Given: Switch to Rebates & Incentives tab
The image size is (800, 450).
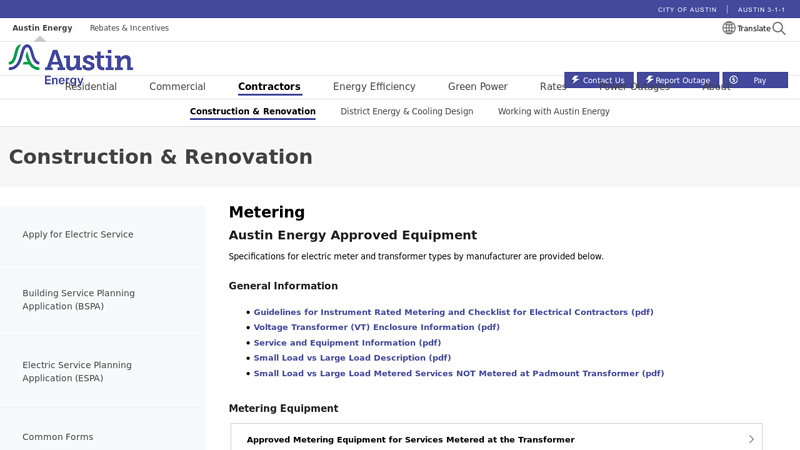Looking at the screenshot, I should (x=129, y=28).
